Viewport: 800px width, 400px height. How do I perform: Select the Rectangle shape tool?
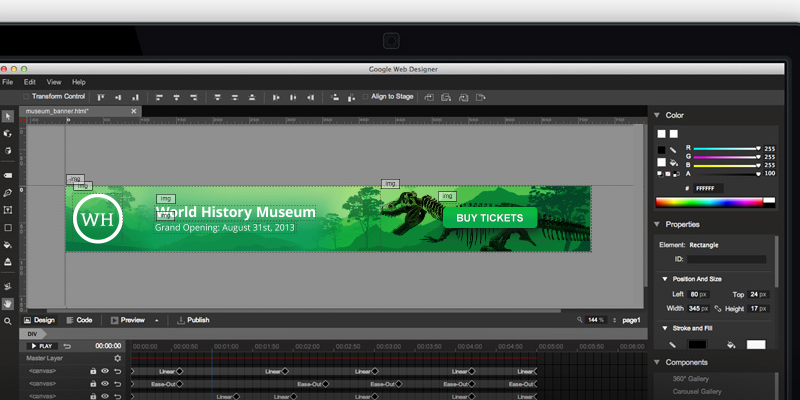pos(8,227)
